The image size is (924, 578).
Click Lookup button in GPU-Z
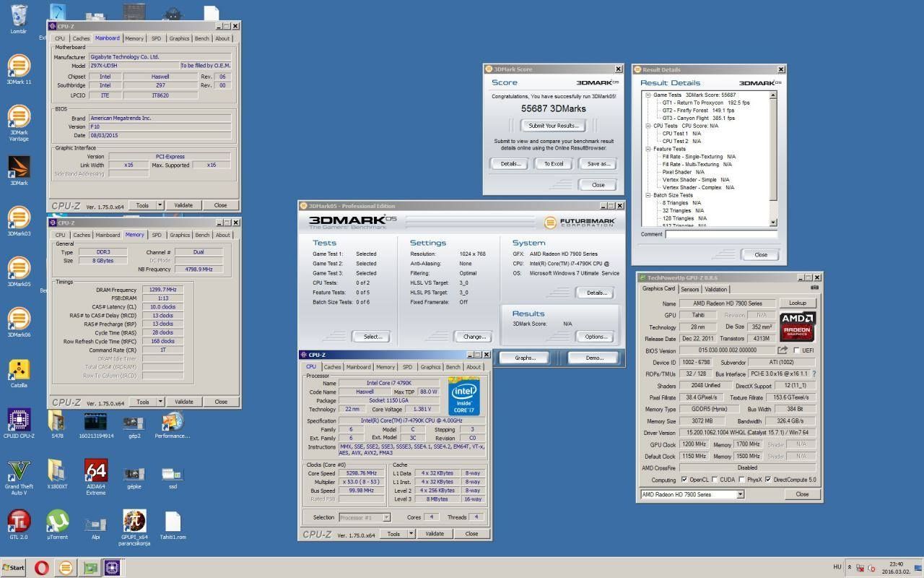click(x=797, y=303)
